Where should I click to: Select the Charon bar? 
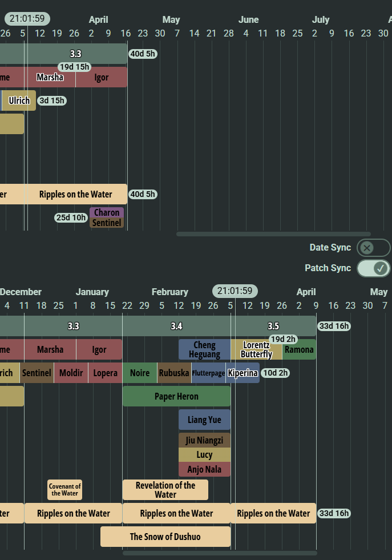107,212
